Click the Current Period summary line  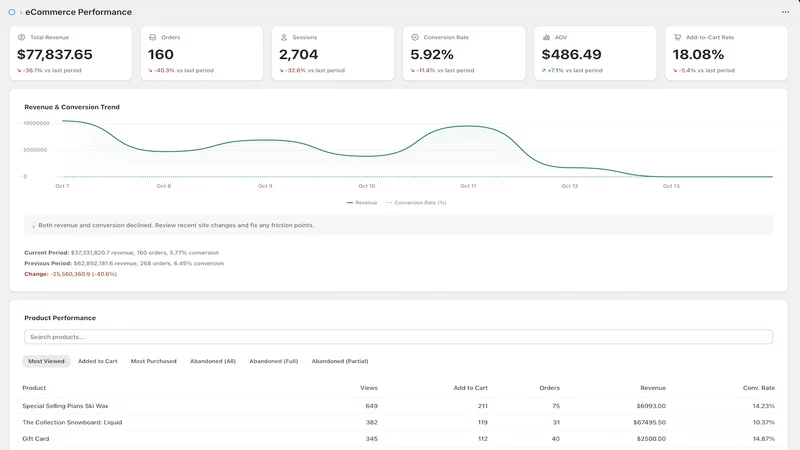121,253
